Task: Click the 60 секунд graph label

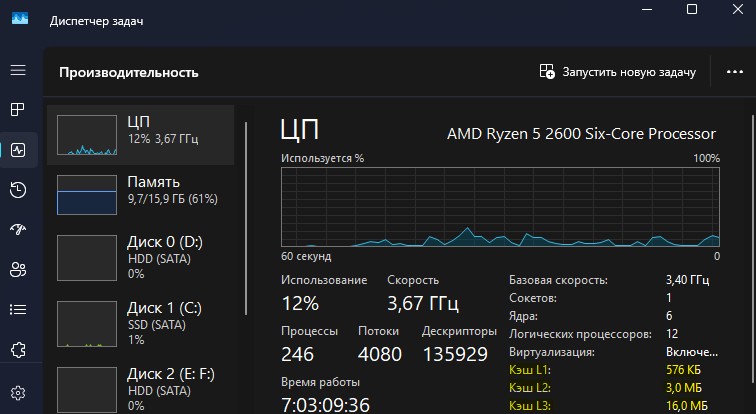Action: coord(306,256)
